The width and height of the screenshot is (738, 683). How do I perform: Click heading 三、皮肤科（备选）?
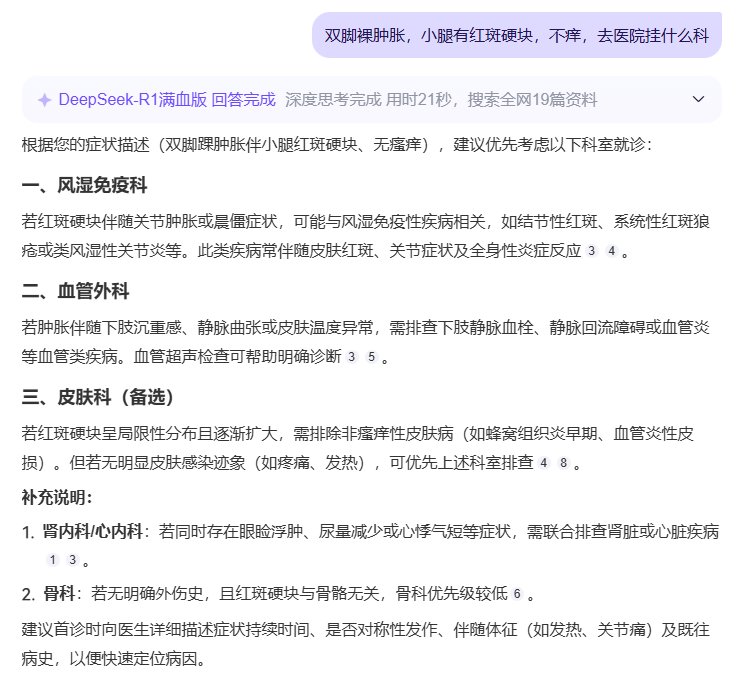click(97, 397)
